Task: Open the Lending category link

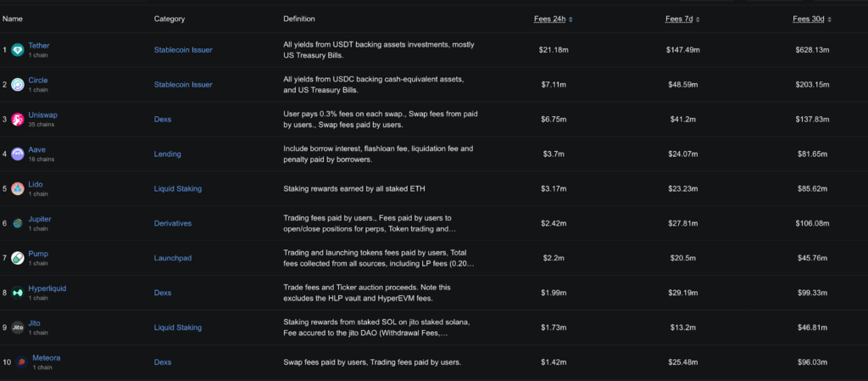Action: [x=167, y=154]
